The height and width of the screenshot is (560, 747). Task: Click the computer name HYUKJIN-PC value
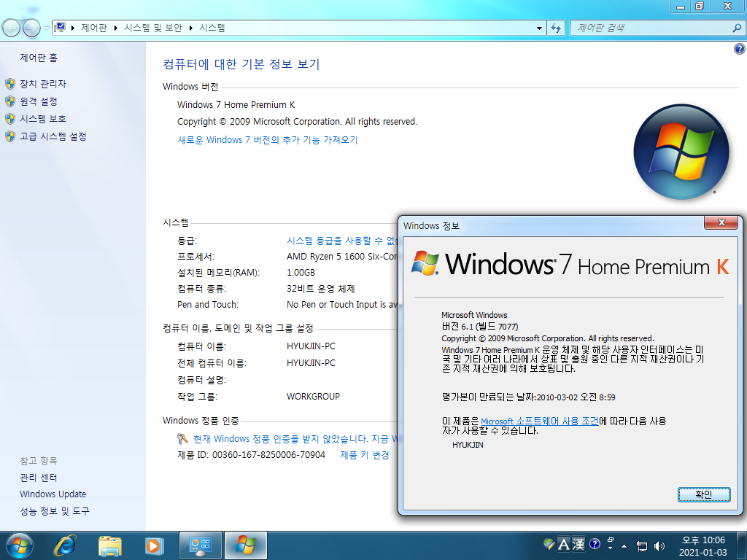[311, 346]
